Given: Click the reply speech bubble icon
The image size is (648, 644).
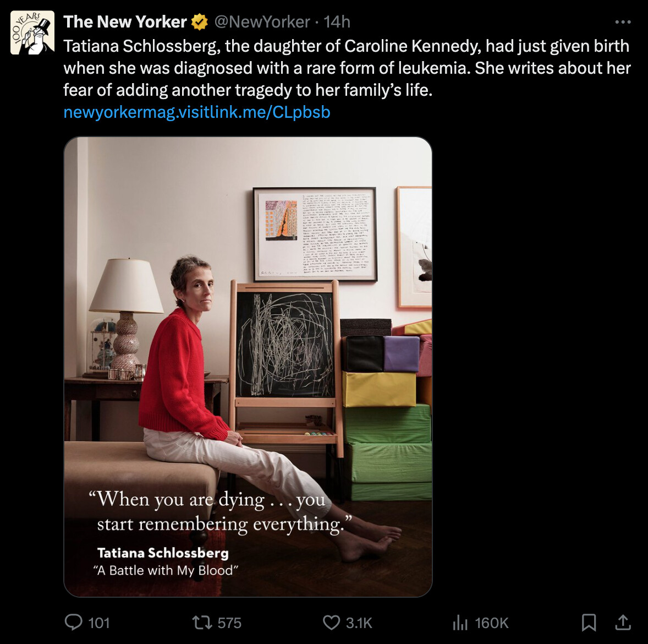Looking at the screenshot, I should click(73, 622).
